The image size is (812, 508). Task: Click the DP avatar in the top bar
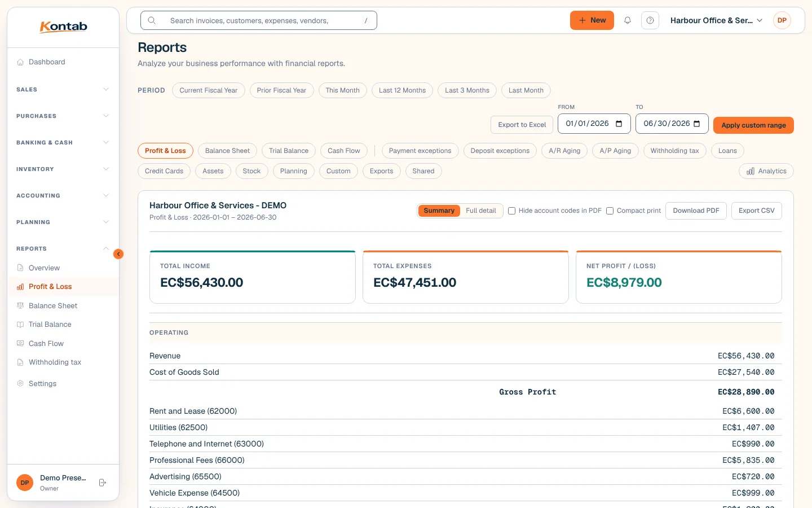pos(782,20)
